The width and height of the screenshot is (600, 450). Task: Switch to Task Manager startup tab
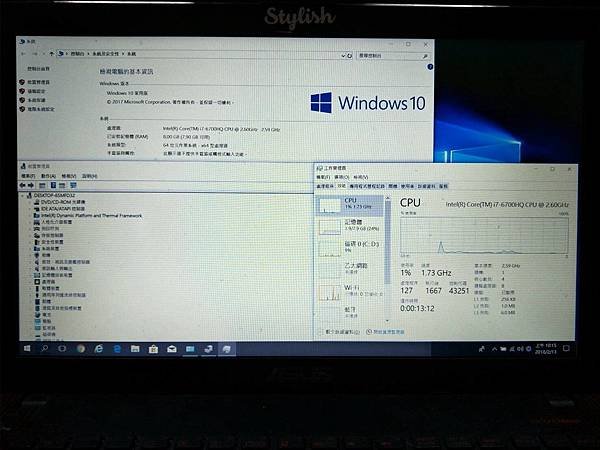coord(393,186)
